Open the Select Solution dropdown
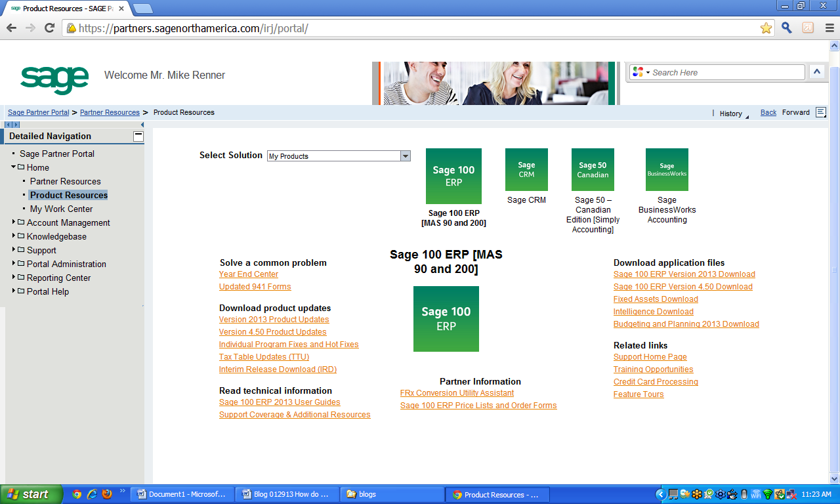 coord(405,156)
